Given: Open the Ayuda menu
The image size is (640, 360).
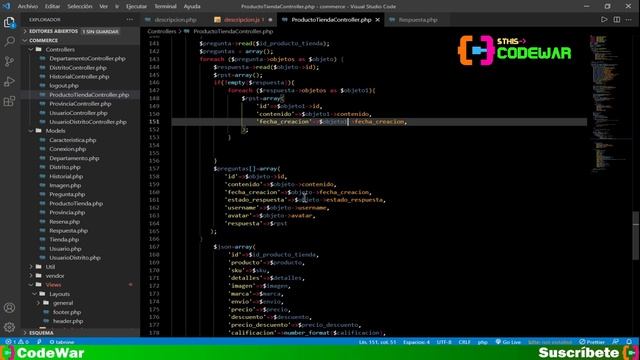Looking at the screenshot, I should pyautogui.click(x=192, y=6).
